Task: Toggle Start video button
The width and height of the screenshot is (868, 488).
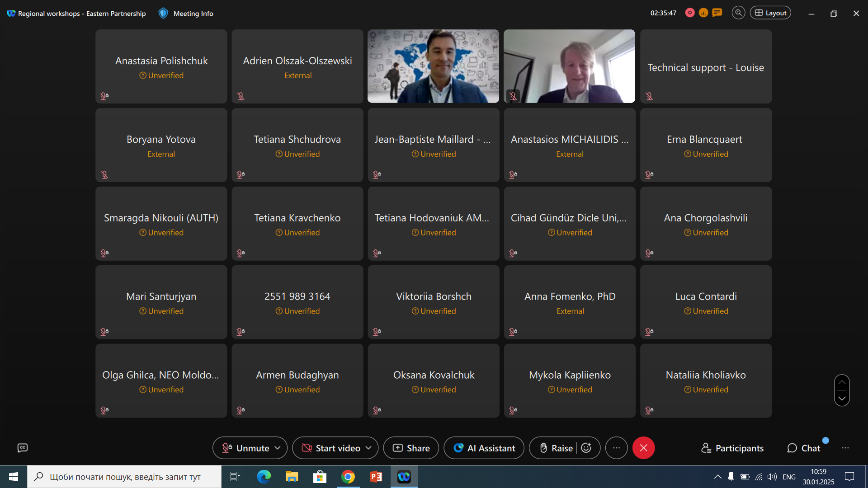Action: (x=331, y=448)
